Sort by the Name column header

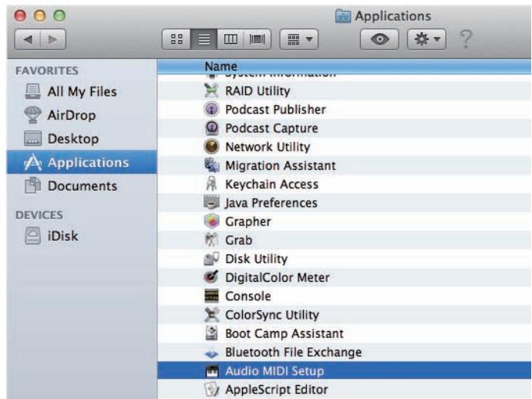tap(344, 66)
